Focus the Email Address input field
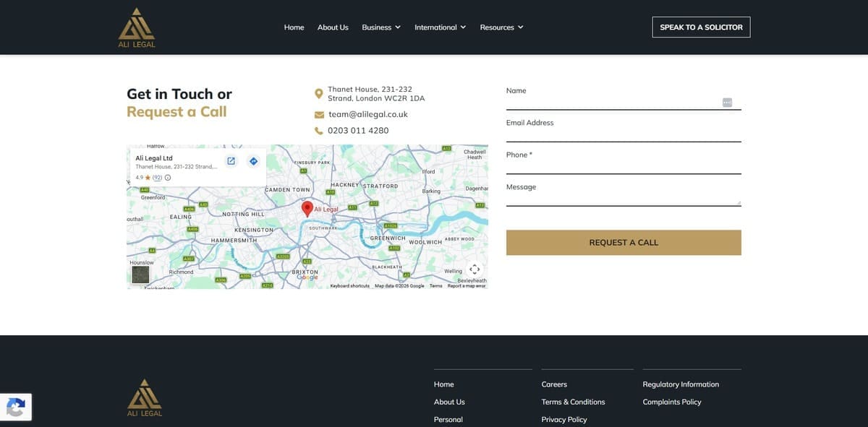Viewport: 868px width, 427px height. [x=624, y=135]
